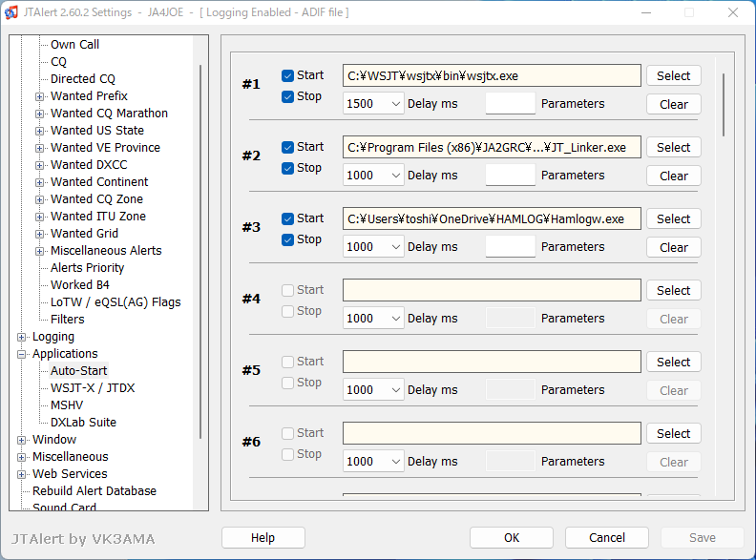The width and height of the screenshot is (756, 560).
Task: Click the JTAlert title bar app icon
Action: [x=11, y=12]
